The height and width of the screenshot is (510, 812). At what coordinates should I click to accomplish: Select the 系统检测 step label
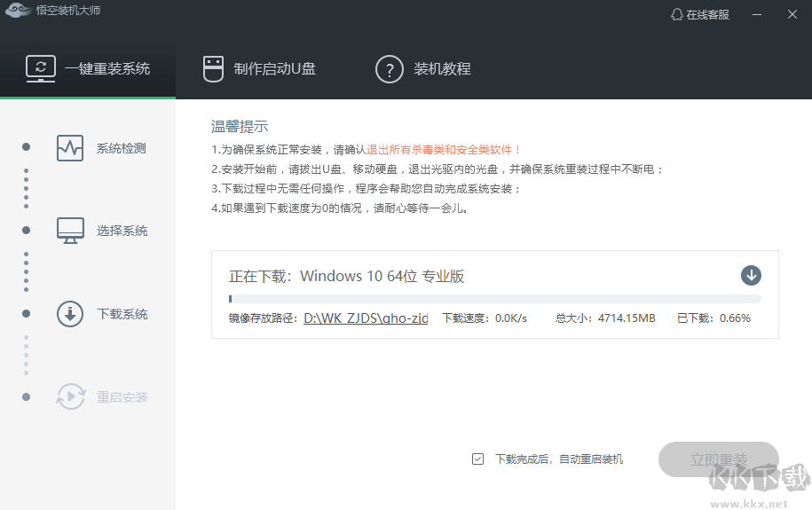pos(122,149)
